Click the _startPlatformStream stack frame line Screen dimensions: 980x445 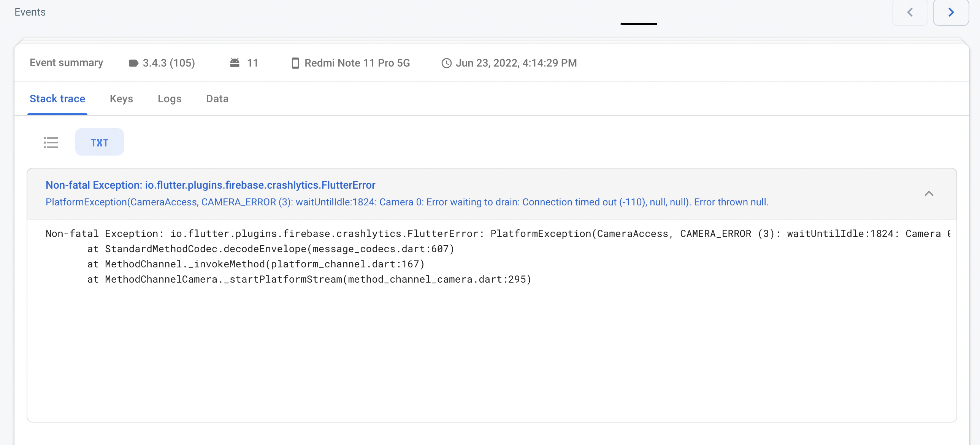pyautogui.click(x=309, y=280)
